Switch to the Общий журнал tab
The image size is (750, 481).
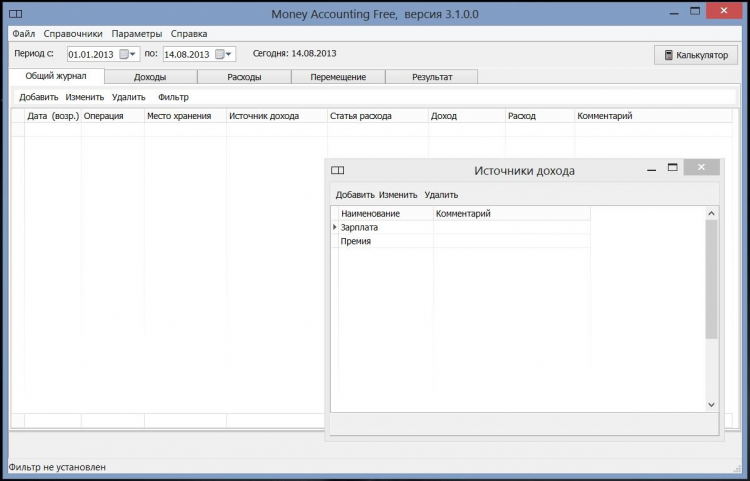coord(56,76)
